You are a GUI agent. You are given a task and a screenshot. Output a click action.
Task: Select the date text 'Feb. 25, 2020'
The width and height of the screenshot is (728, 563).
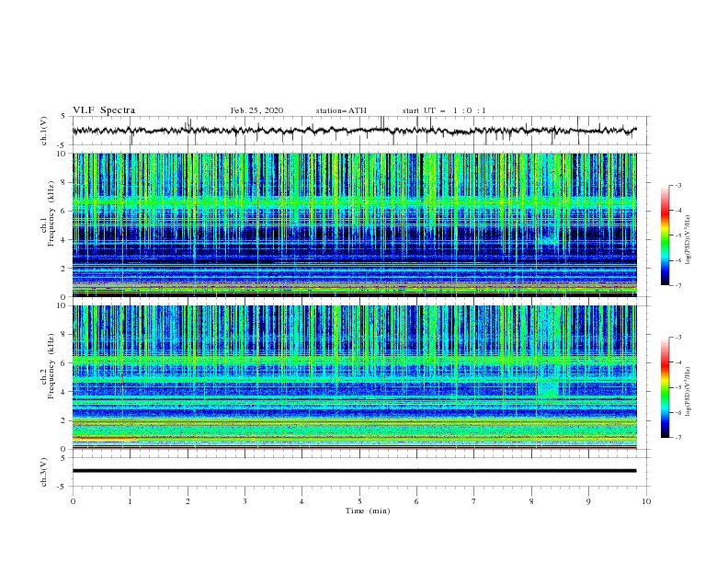click(x=256, y=110)
